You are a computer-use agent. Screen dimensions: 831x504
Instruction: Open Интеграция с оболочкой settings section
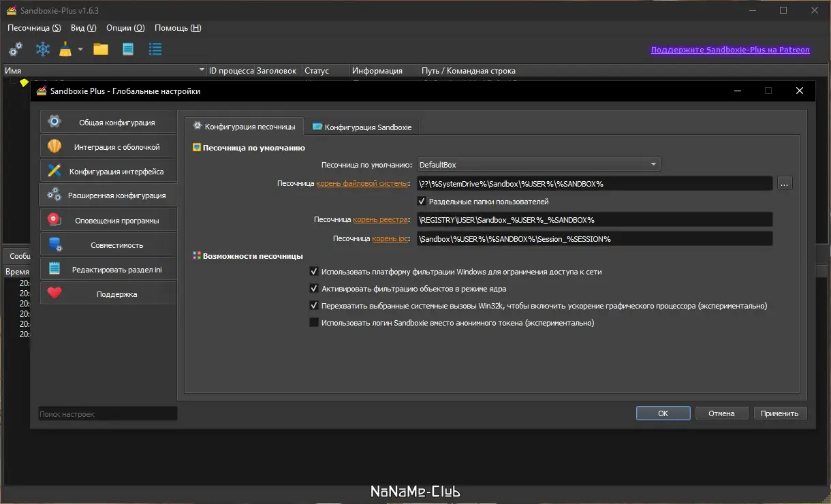108,147
